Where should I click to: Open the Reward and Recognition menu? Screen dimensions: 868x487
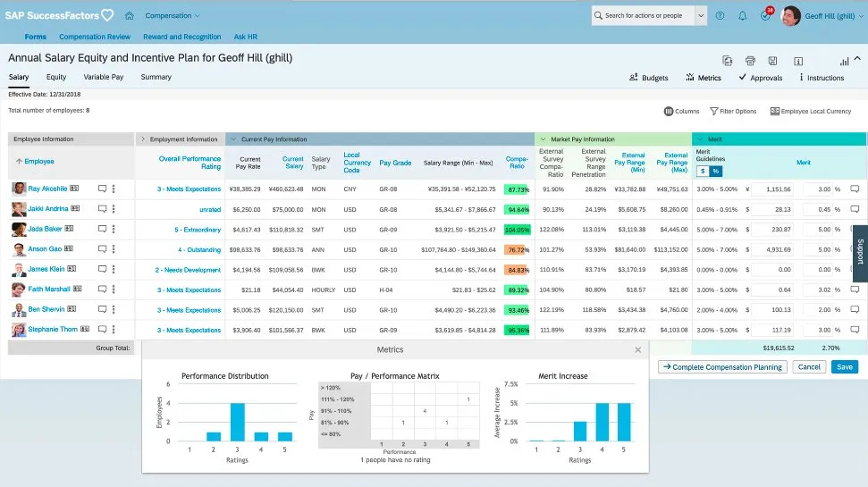coord(182,37)
